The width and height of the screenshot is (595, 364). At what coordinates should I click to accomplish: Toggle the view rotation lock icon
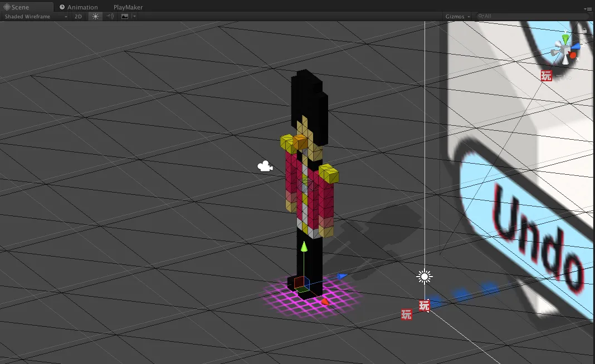(585, 30)
